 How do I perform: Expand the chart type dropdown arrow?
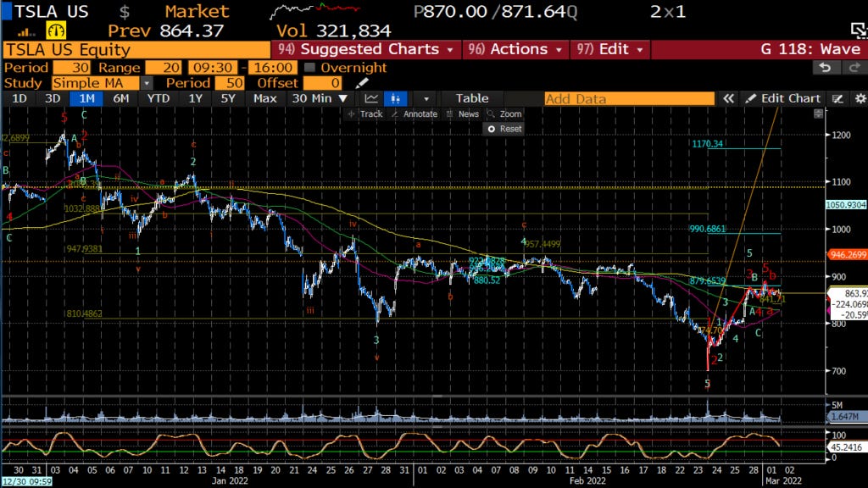[x=426, y=98]
